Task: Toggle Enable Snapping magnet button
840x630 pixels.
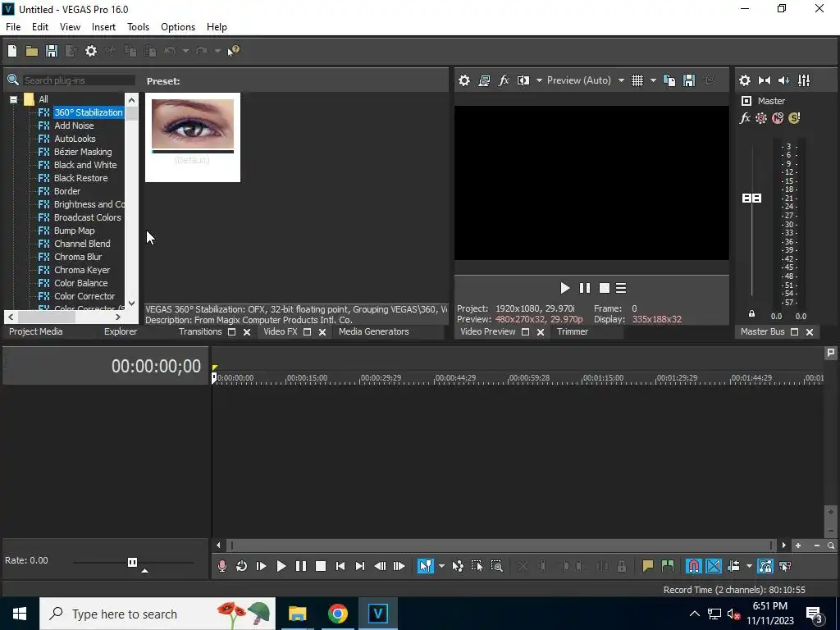Action: click(694, 566)
